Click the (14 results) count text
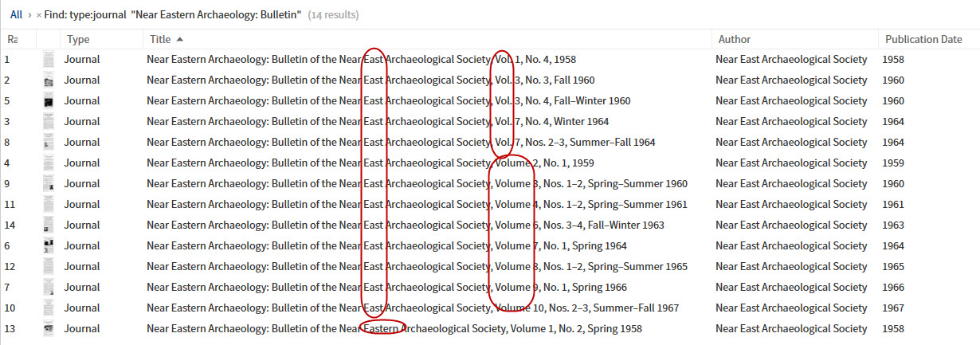Screen dimensions: 980x345 333,15
